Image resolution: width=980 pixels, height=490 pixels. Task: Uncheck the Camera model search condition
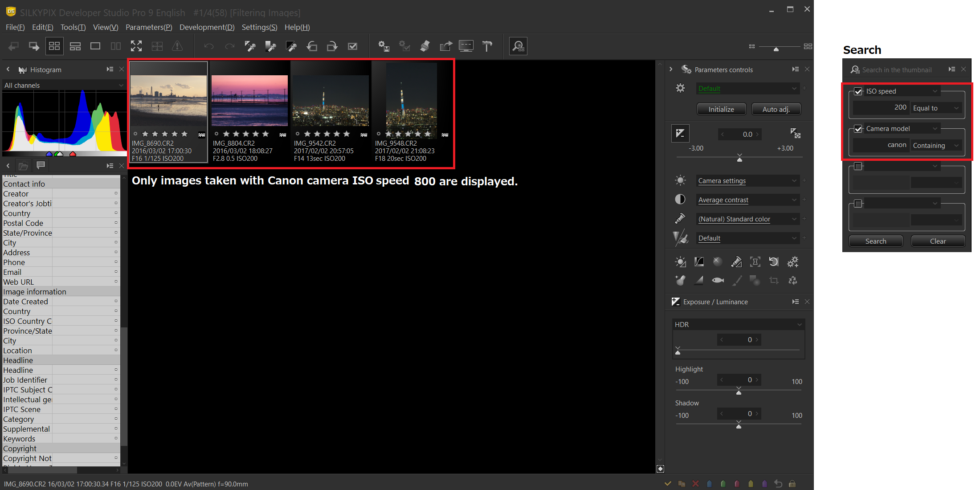pyautogui.click(x=858, y=129)
